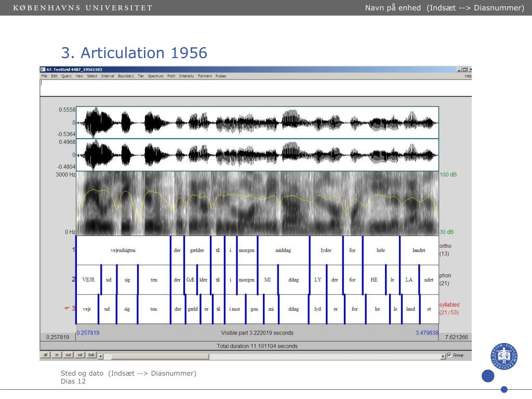Click the pointing hand icon beside tier 3
The height and width of the screenshot is (399, 532).
pos(67,308)
